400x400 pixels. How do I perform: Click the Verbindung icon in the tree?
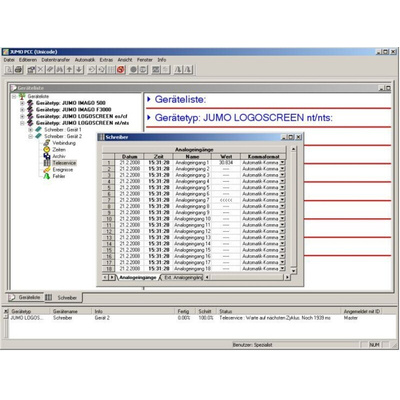pos(47,143)
